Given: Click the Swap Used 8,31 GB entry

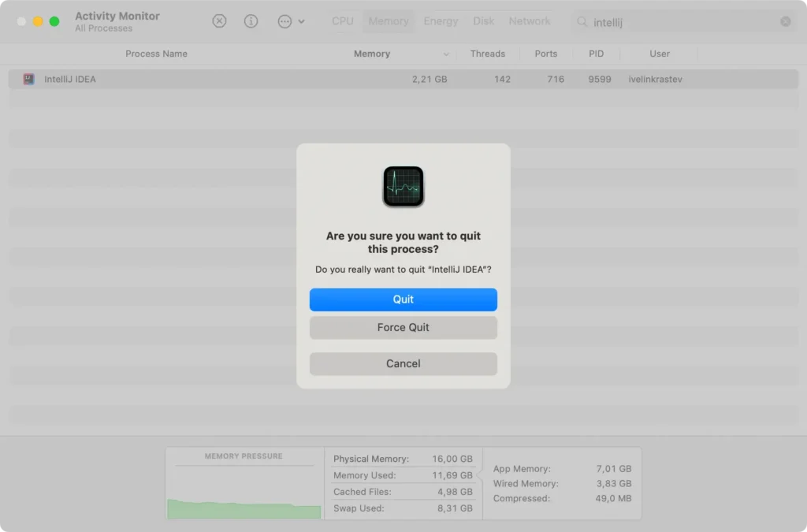Looking at the screenshot, I should point(403,508).
